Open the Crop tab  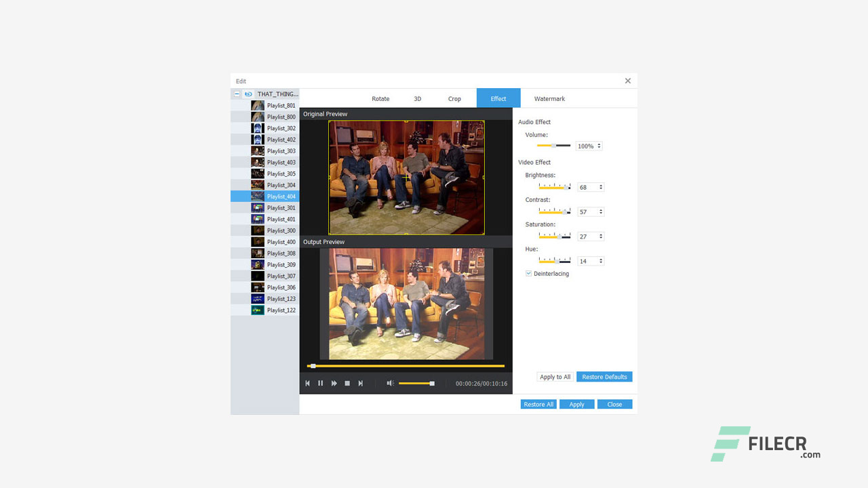click(x=454, y=99)
